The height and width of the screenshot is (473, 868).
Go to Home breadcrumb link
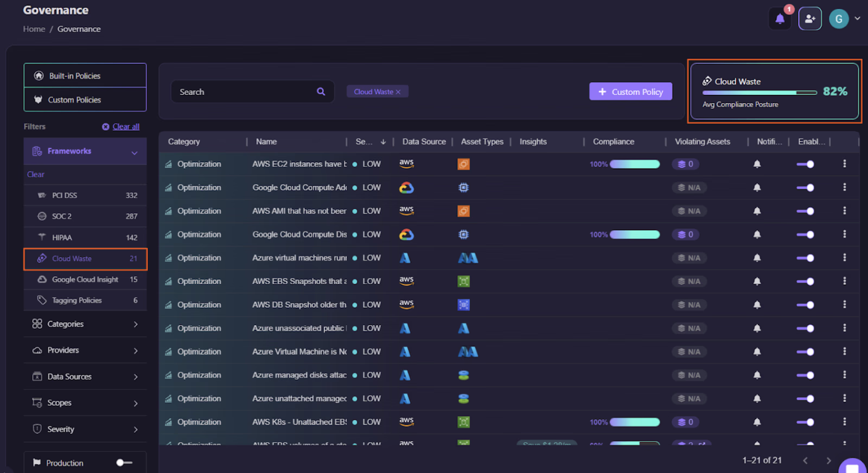(x=34, y=29)
